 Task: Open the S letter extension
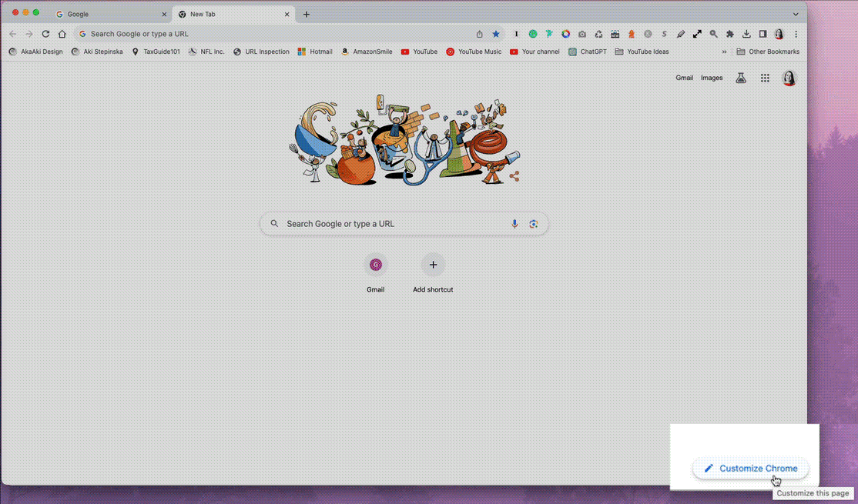(664, 34)
